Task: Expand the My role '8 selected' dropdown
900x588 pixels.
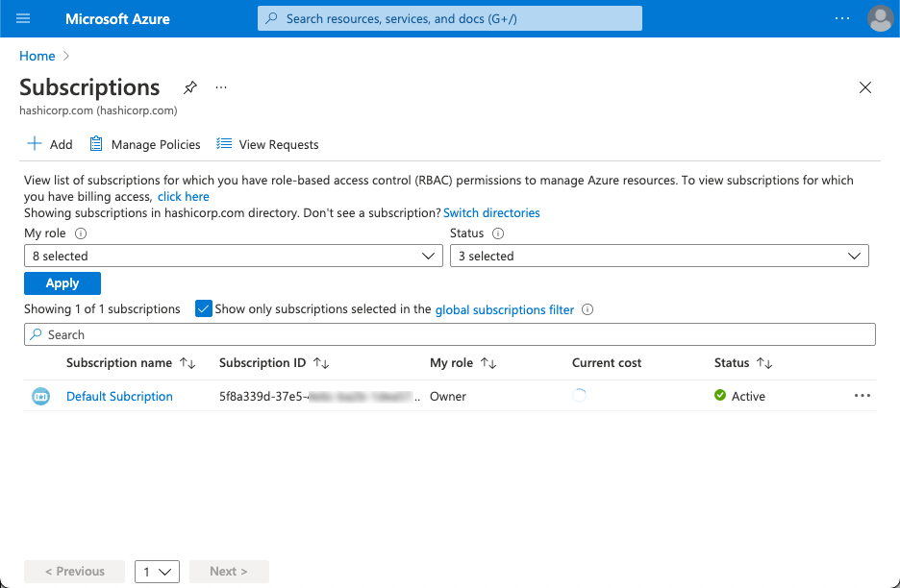Action: [234, 256]
